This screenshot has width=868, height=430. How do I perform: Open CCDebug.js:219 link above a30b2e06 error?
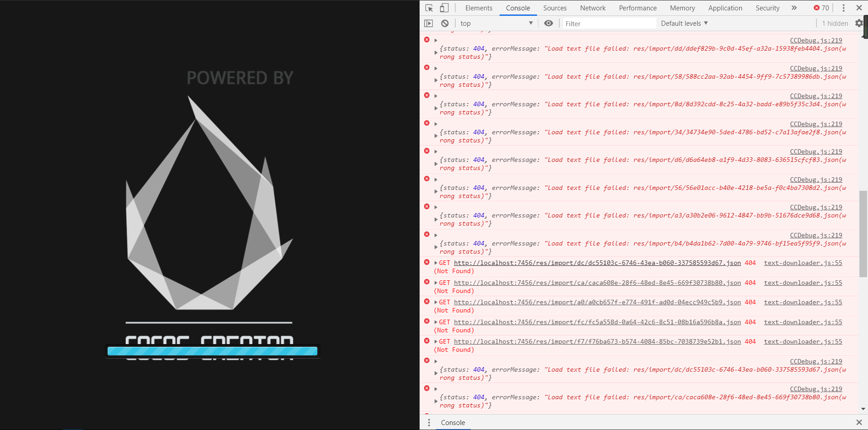click(x=816, y=207)
